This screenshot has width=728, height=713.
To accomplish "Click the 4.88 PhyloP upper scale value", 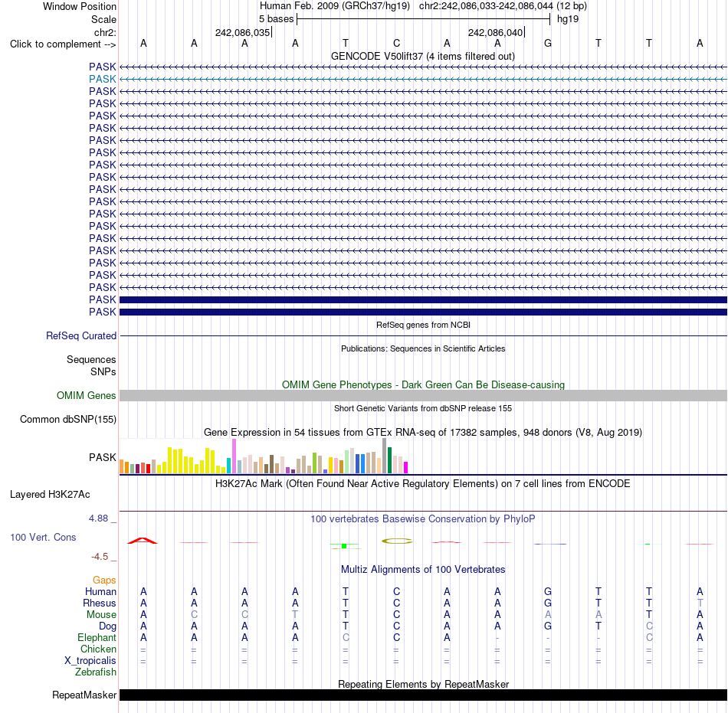I will tap(98, 518).
